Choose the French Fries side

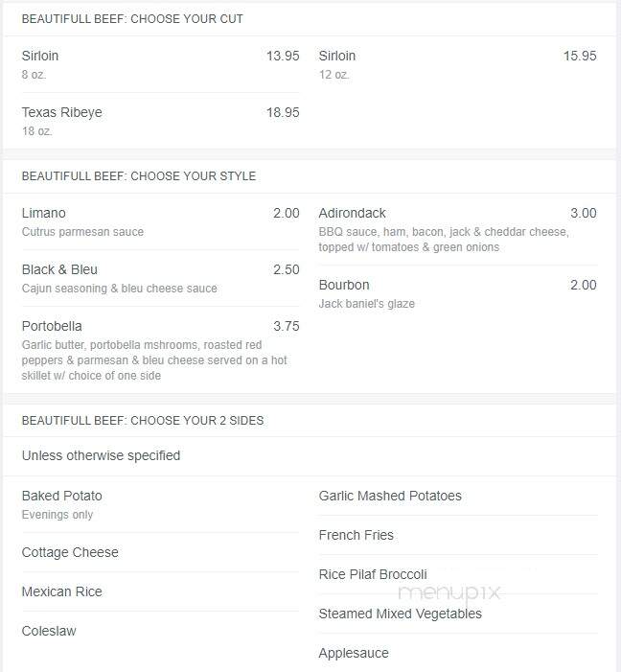tap(457, 535)
